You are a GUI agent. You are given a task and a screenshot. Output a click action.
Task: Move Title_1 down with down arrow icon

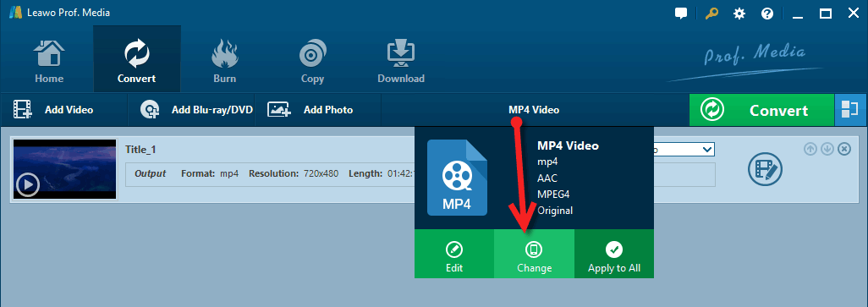click(x=827, y=149)
